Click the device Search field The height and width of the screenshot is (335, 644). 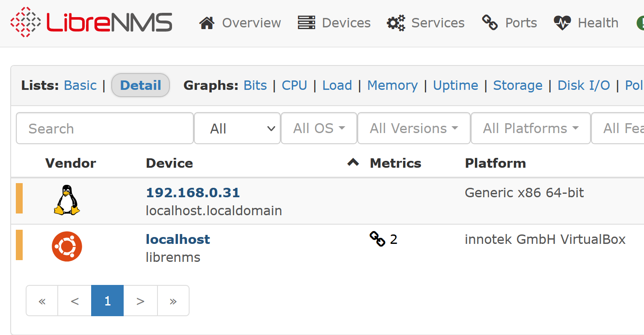(x=105, y=128)
